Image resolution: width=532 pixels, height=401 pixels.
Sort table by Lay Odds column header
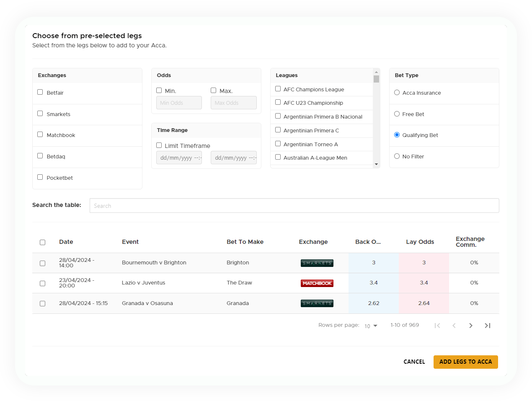click(x=420, y=242)
